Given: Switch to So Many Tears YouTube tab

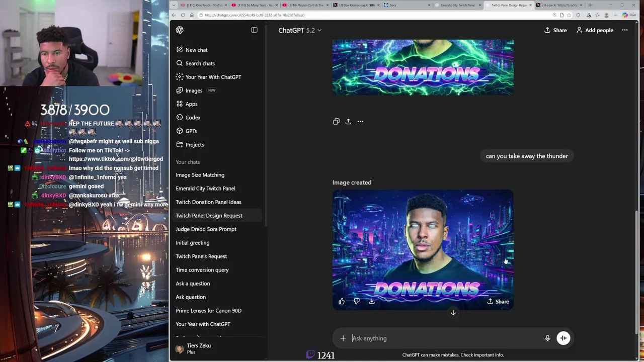Looking at the screenshot, I should (x=254, y=5).
